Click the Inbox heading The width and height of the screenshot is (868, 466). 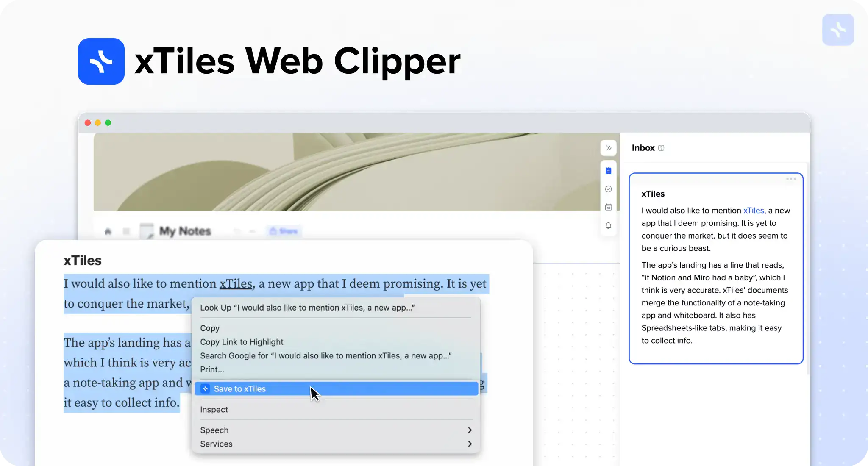pyautogui.click(x=643, y=148)
